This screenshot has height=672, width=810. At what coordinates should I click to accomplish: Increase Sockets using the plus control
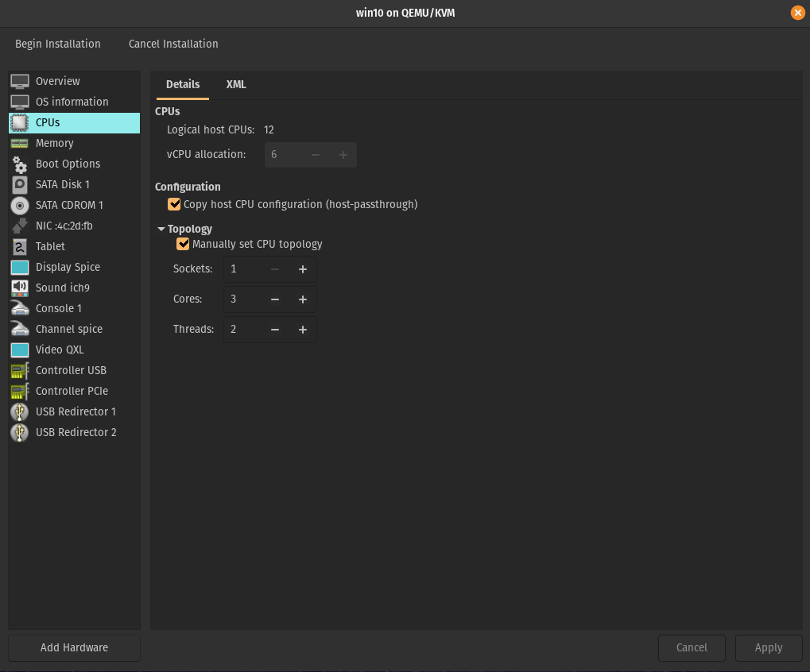click(302, 269)
